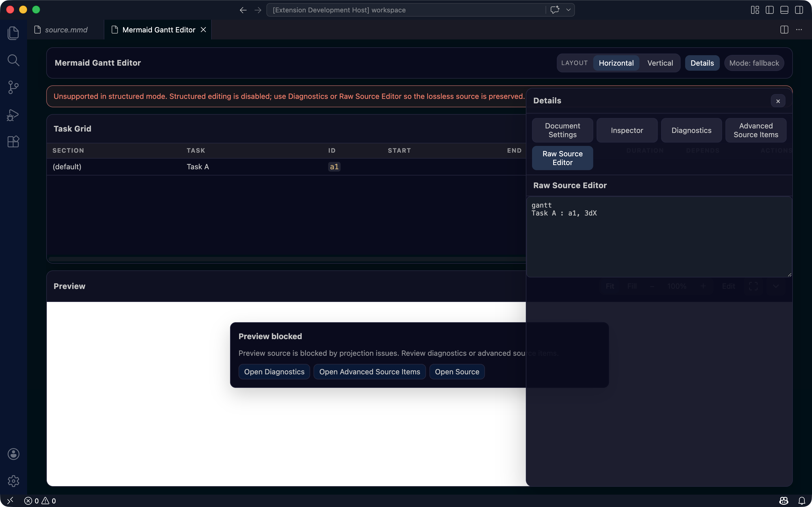Screen dimensions: 812x507
Task: Click the split editor right icon
Action: 784,30
